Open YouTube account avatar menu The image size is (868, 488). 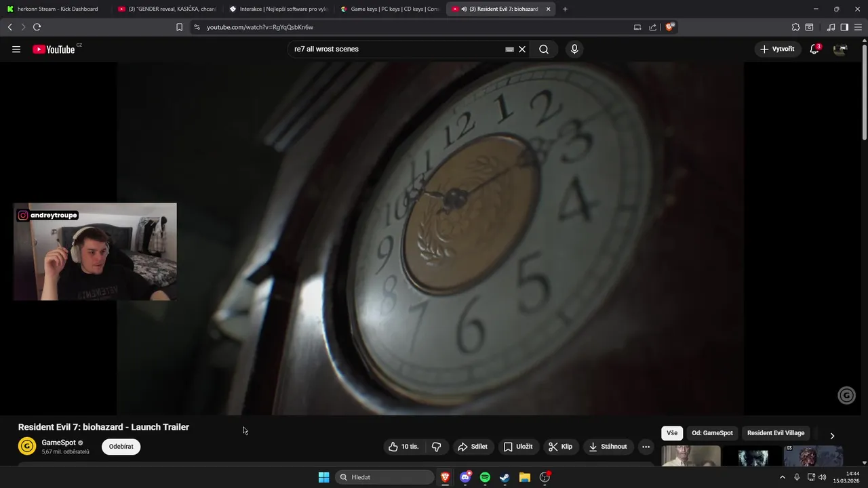click(840, 49)
